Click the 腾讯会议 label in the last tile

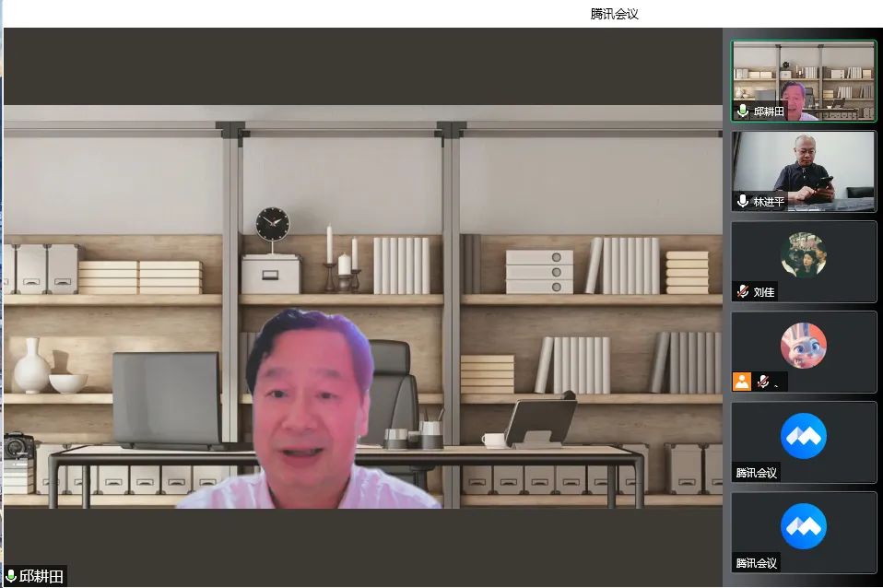point(757,563)
